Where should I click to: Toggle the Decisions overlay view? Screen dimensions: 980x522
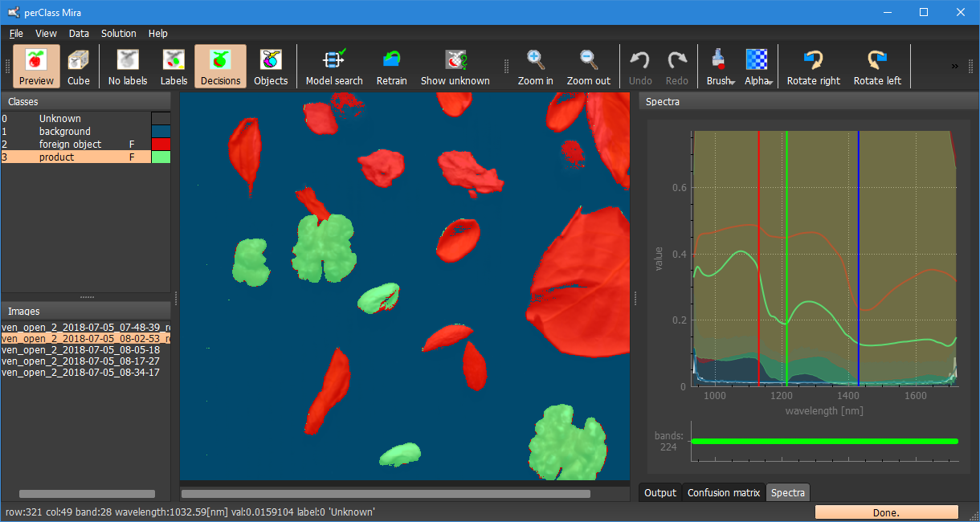(220, 66)
